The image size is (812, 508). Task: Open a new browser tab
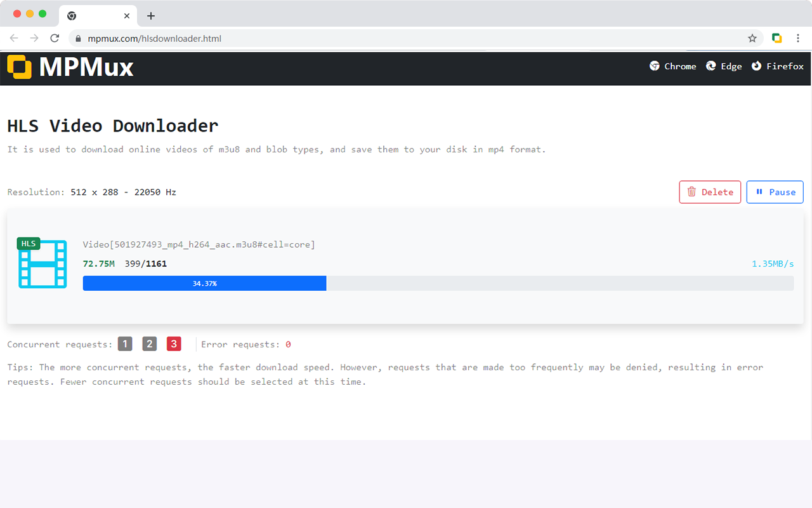click(150, 16)
